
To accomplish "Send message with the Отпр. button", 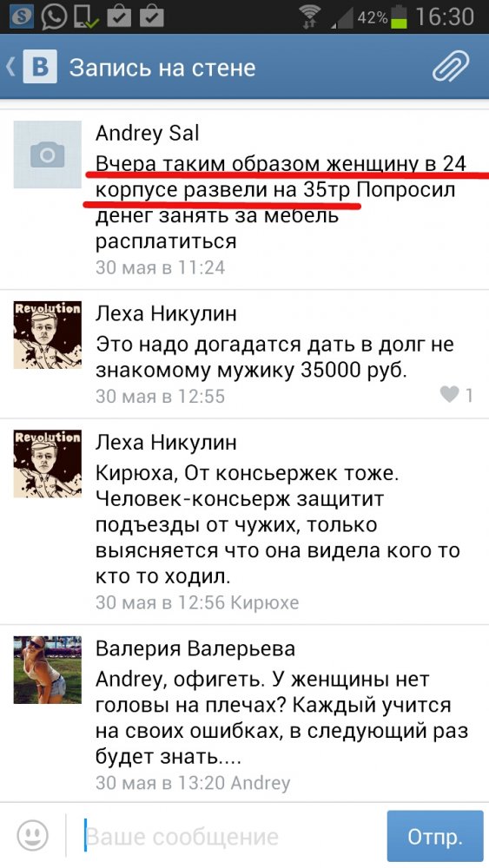I will point(435,836).
